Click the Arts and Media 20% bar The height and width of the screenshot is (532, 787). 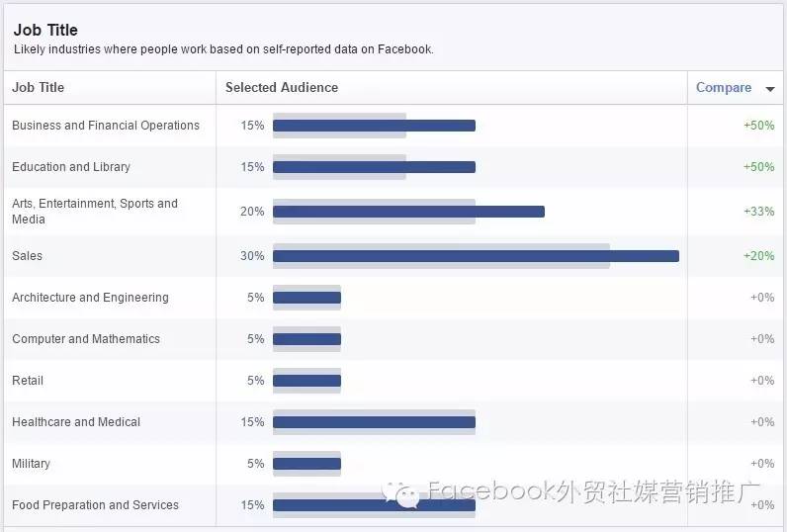pyautogui.click(x=408, y=212)
